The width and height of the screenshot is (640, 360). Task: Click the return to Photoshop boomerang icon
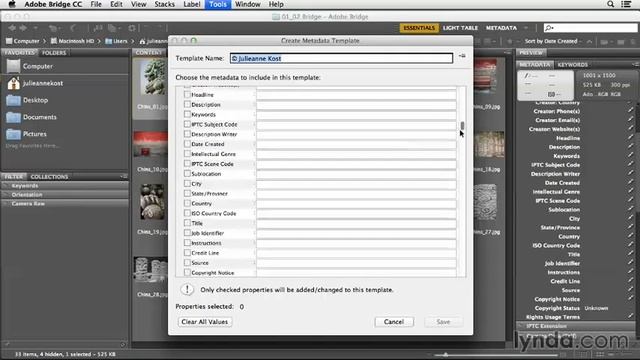coord(73,28)
